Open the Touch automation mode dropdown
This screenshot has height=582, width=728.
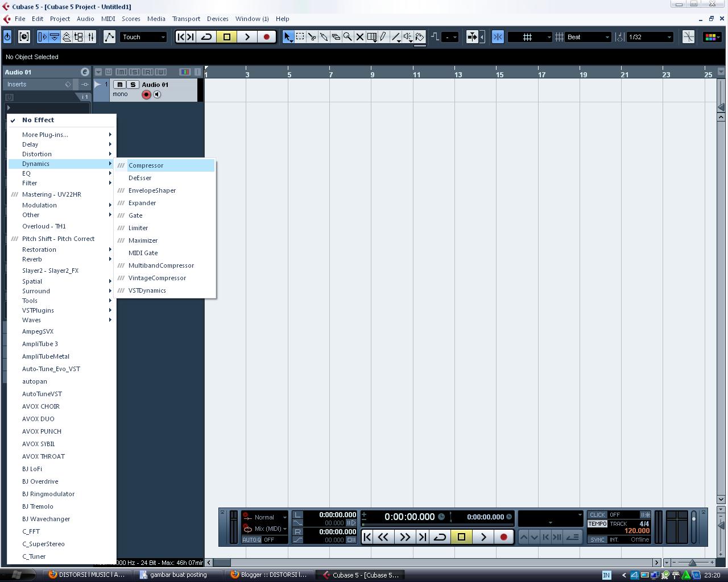[143, 37]
